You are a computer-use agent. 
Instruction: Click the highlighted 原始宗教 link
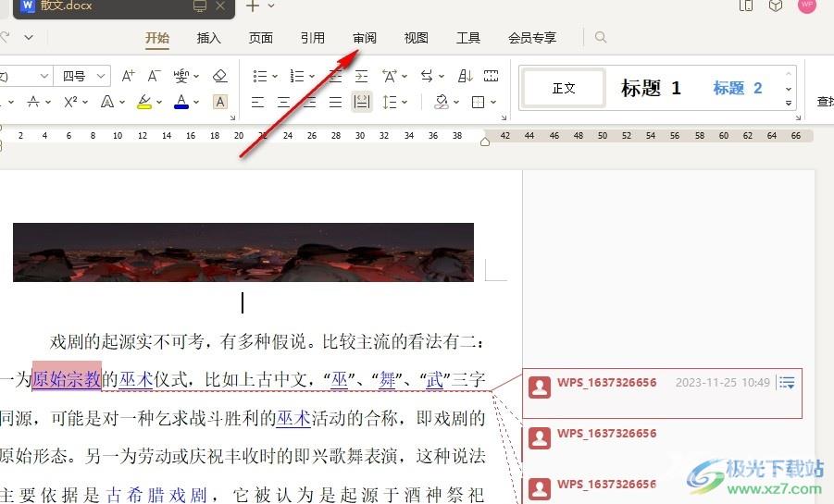tap(67, 378)
